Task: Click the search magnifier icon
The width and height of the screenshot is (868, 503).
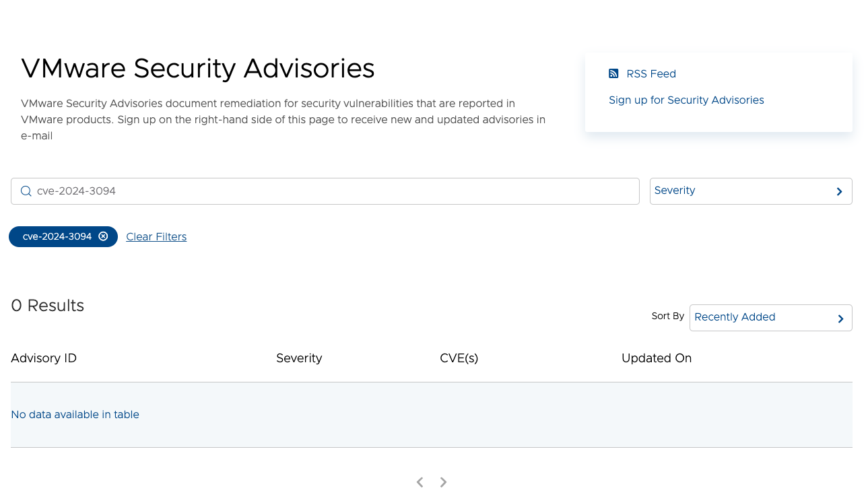Action: 26,191
